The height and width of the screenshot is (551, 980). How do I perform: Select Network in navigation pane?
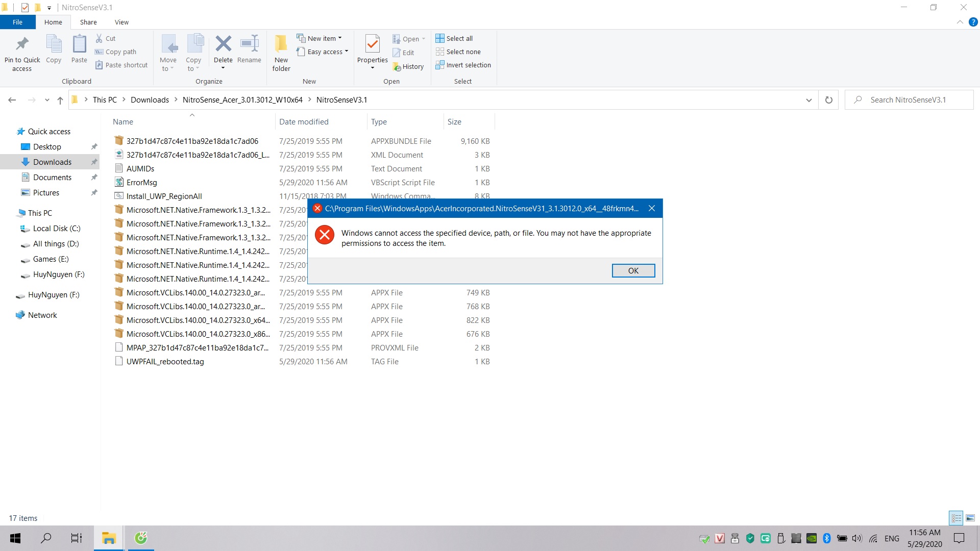(42, 315)
